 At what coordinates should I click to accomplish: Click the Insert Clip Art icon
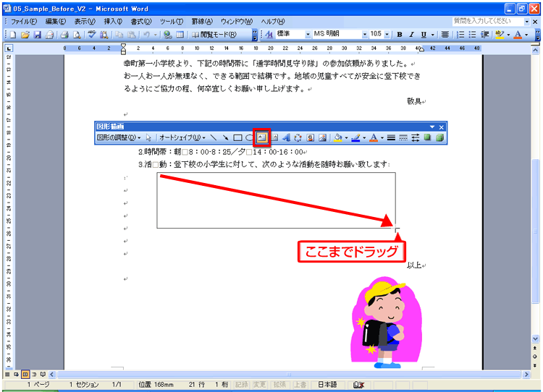pyautogui.click(x=311, y=137)
